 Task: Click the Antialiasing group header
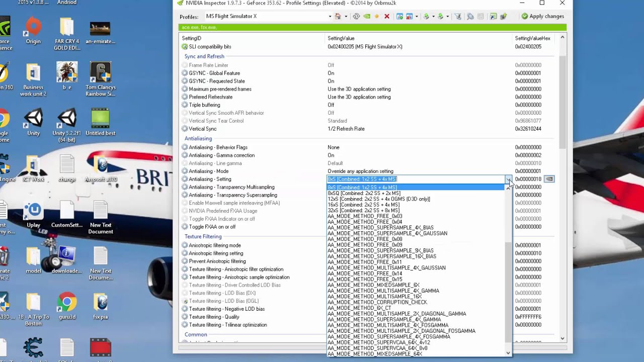tap(198, 138)
